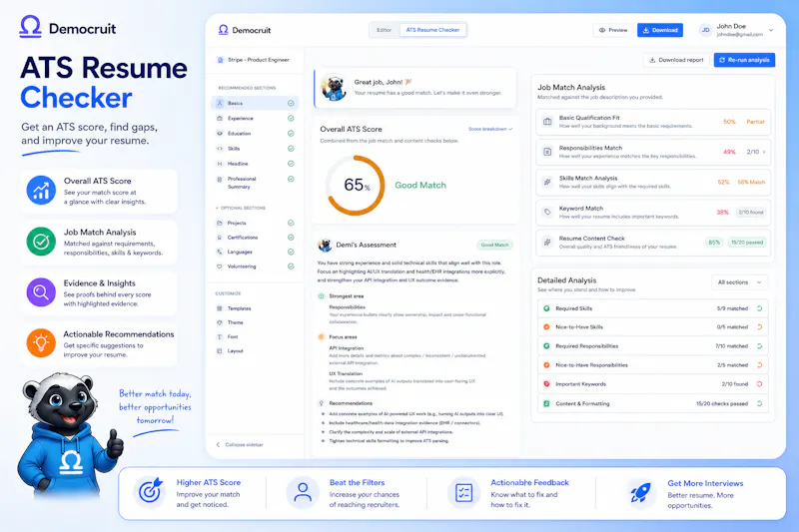
Task: Toggle the Volunteering section checkmark
Action: tap(291, 266)
